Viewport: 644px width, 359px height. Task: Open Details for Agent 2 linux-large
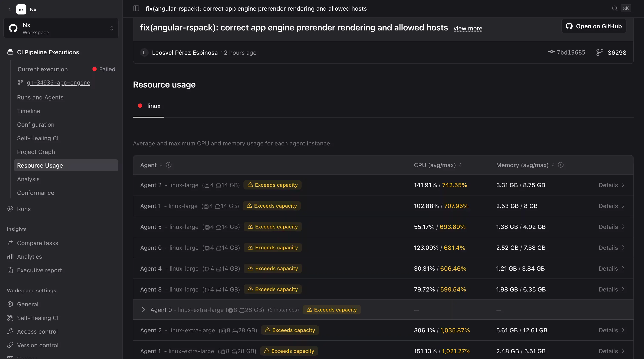[x=611, y=185]
